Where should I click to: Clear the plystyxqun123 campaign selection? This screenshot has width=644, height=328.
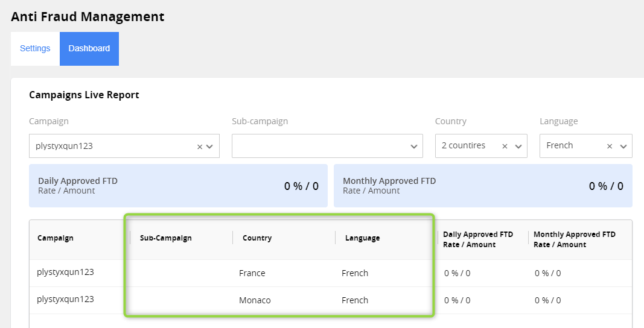(x=200, y=147)
